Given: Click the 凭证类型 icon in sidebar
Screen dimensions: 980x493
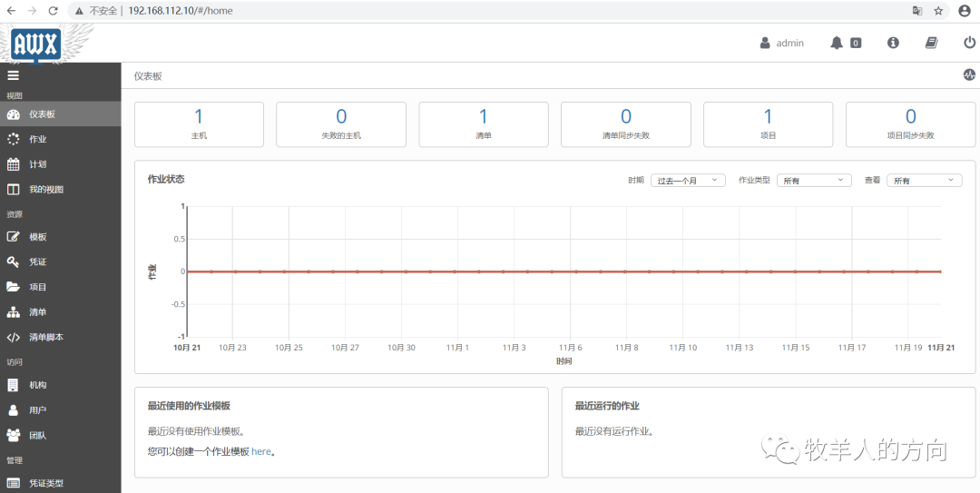Looking at the screenshot, I should click(x=13, y=482).
